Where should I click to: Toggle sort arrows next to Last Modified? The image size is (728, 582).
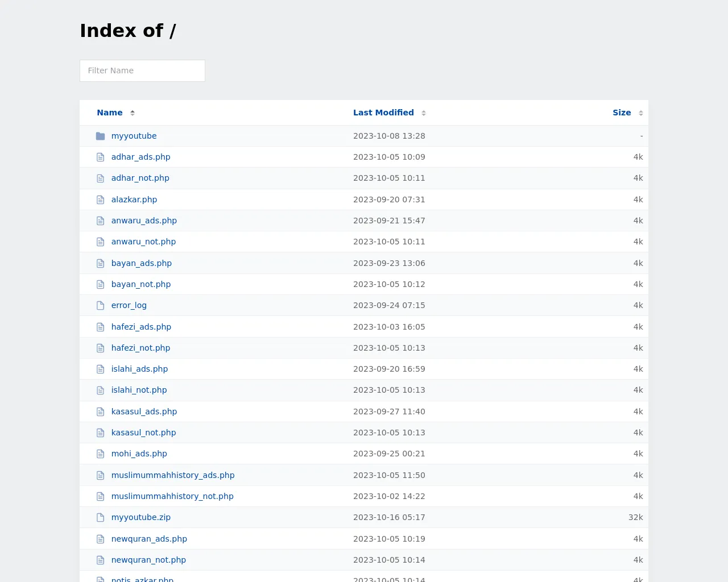424,113
